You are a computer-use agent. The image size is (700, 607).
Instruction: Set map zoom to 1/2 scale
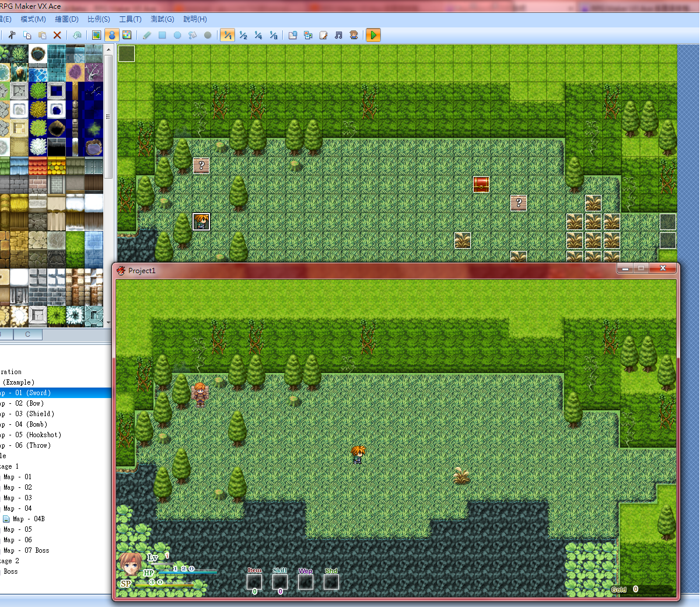(x=243, y=35)
